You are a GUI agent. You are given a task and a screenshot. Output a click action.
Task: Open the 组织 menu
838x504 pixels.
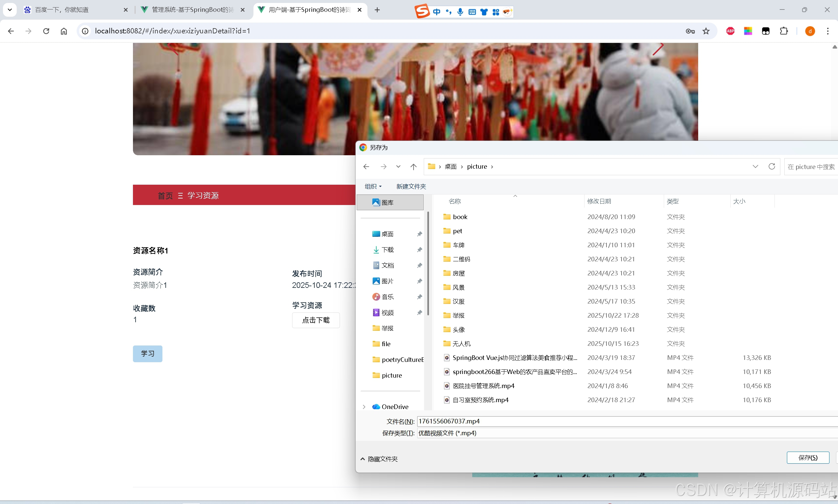(x=373, y=186)
